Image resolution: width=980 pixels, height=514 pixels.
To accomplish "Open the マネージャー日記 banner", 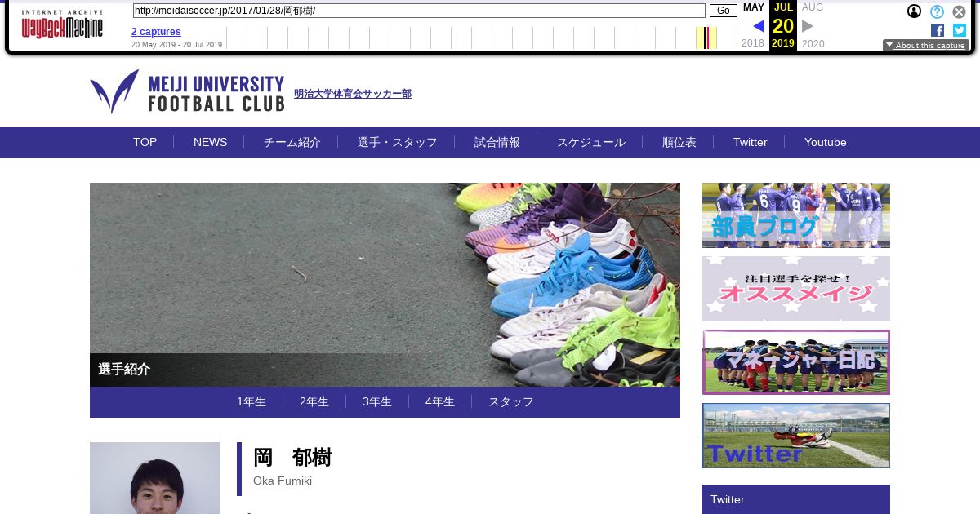I will 796,362.
